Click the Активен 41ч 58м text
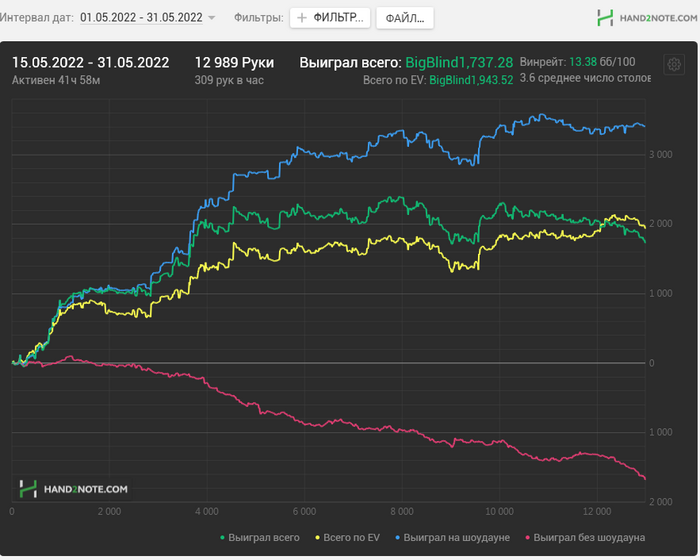This screenshot has height=560, width=700. pos(56,80)
